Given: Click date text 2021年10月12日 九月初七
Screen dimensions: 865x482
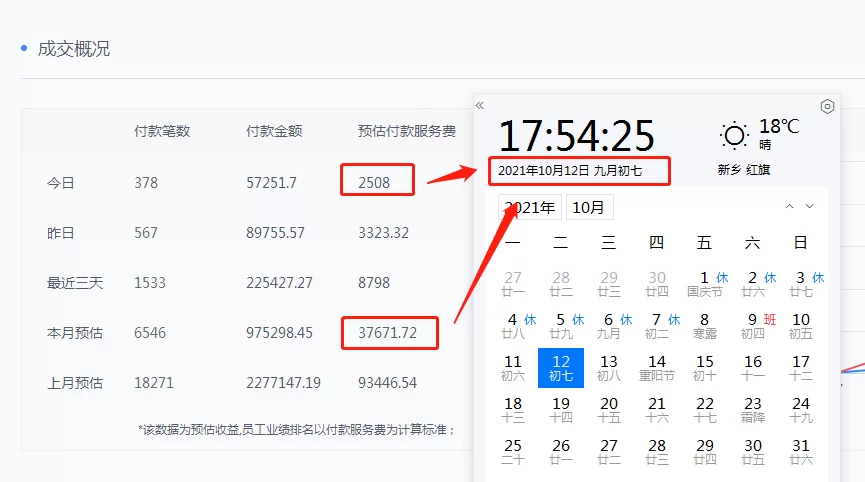Looking at the screenshot, I should 569,171.
